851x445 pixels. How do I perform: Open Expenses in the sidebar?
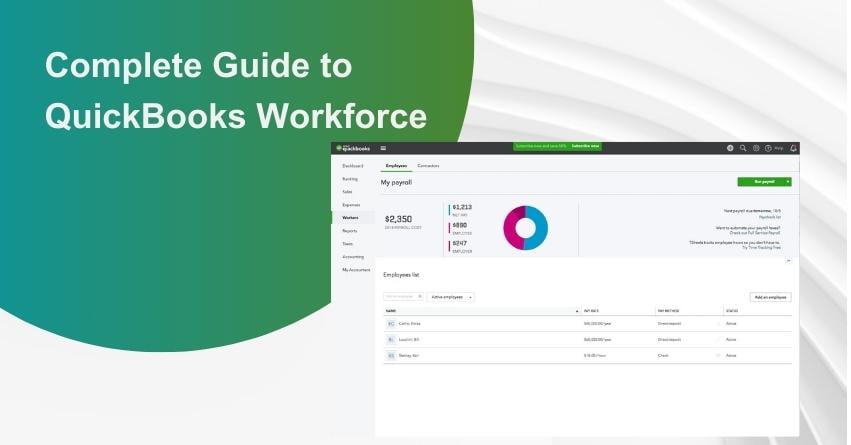click(351, 205)
